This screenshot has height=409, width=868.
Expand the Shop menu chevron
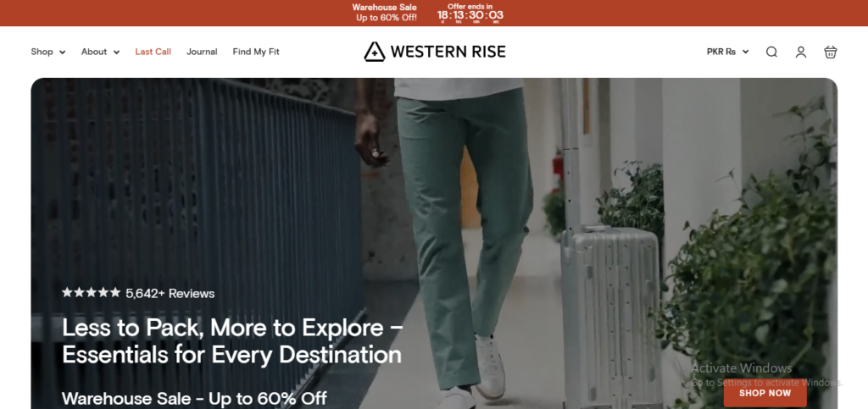click(x=63, y=53)
